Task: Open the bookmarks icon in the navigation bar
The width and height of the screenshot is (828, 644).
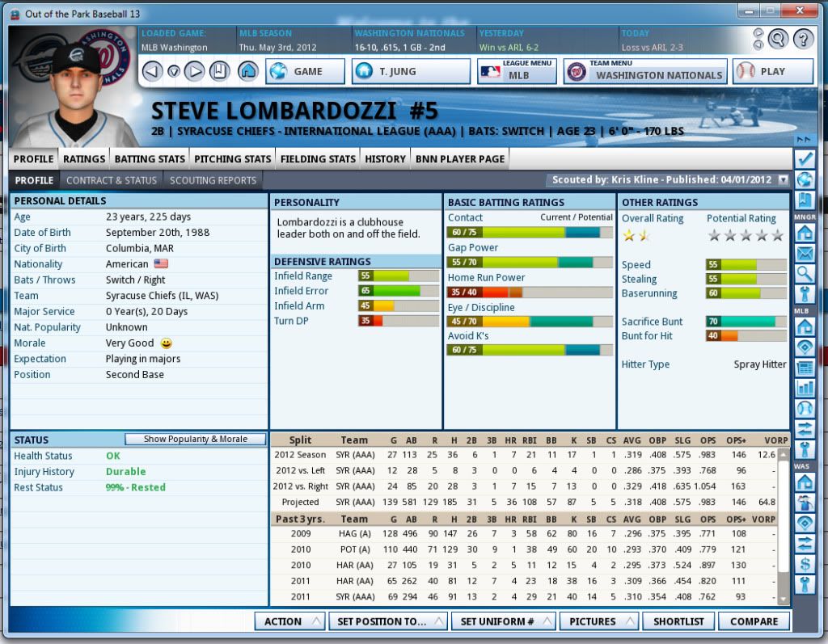Action: coord(219,71)
